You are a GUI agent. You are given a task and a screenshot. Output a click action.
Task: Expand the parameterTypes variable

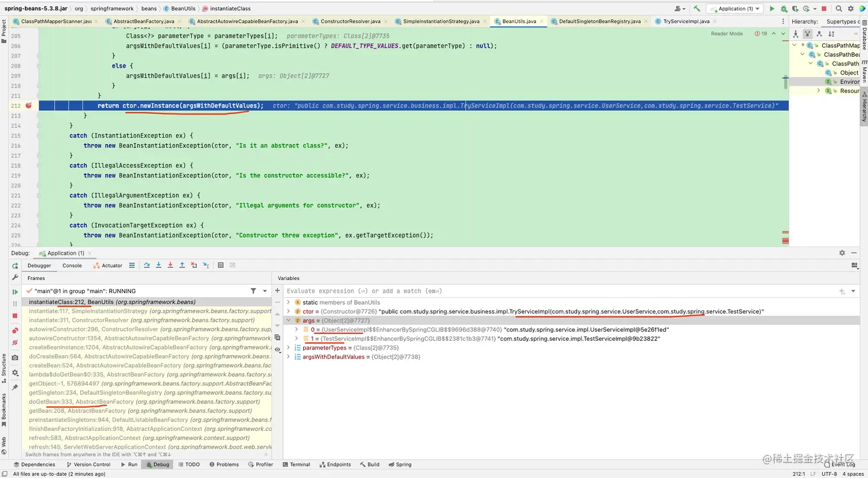click(x=289, y=348)
